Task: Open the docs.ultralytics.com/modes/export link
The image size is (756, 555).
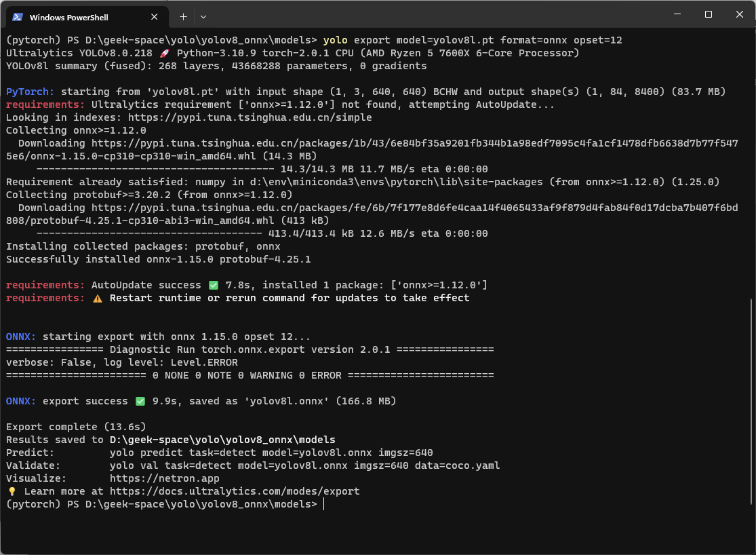Action: [x=235, y=491]
